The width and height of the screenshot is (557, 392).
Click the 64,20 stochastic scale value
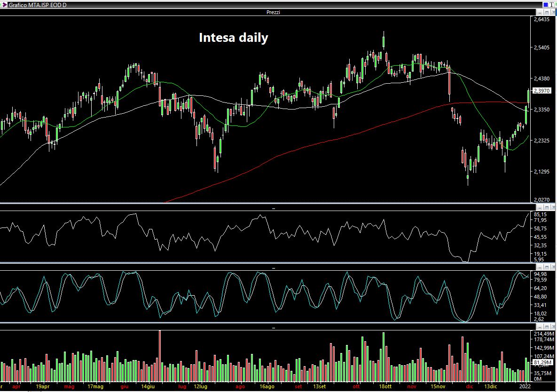point(540,288)
